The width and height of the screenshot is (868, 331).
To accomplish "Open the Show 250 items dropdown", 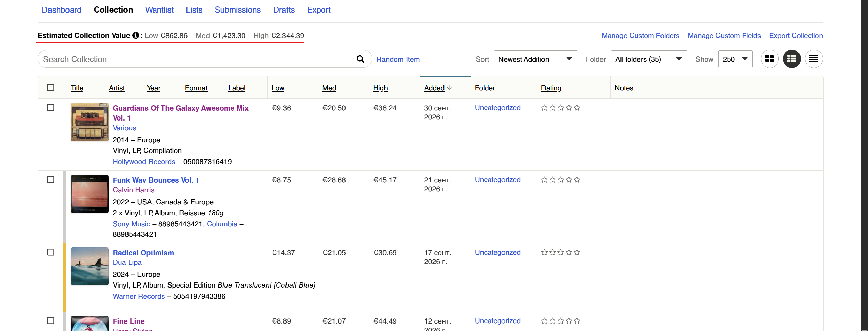I will 735,59.
